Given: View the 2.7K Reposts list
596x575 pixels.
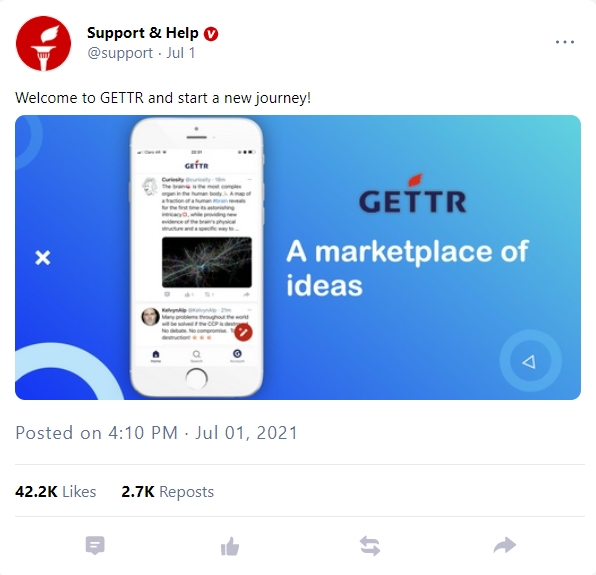Looking at the screenshot, I should tap(168, 491).
